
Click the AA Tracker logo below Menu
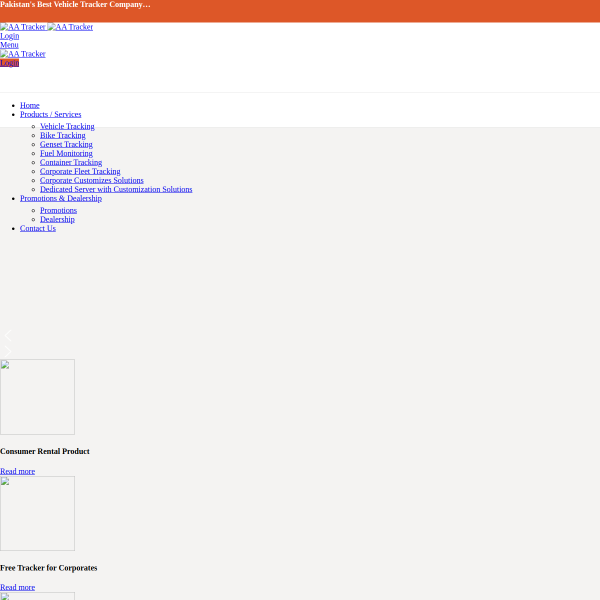pyautogui.click(x=23, y=54)
